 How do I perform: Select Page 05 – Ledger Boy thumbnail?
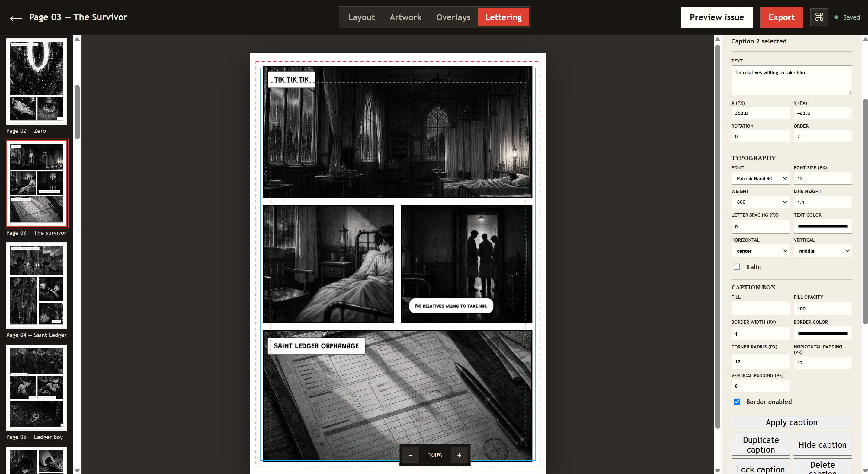(x=37, y=387)
